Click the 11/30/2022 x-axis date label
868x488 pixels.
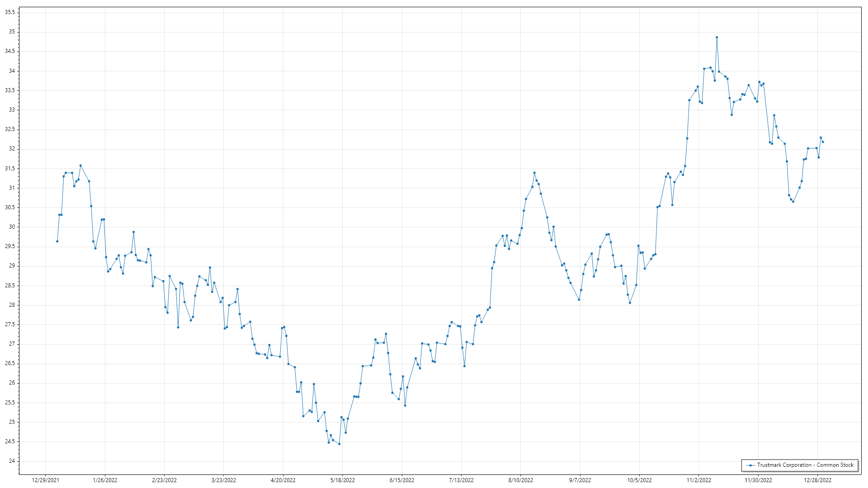click(758, 480)
